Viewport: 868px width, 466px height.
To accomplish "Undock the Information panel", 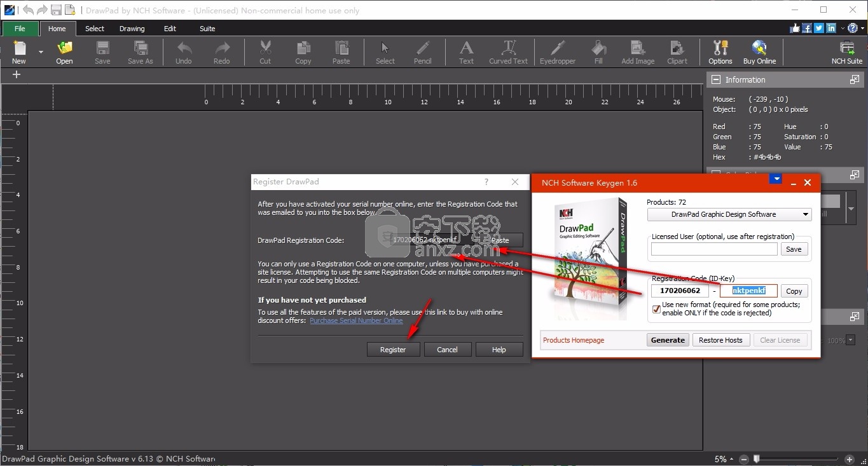I will (855, 80).
